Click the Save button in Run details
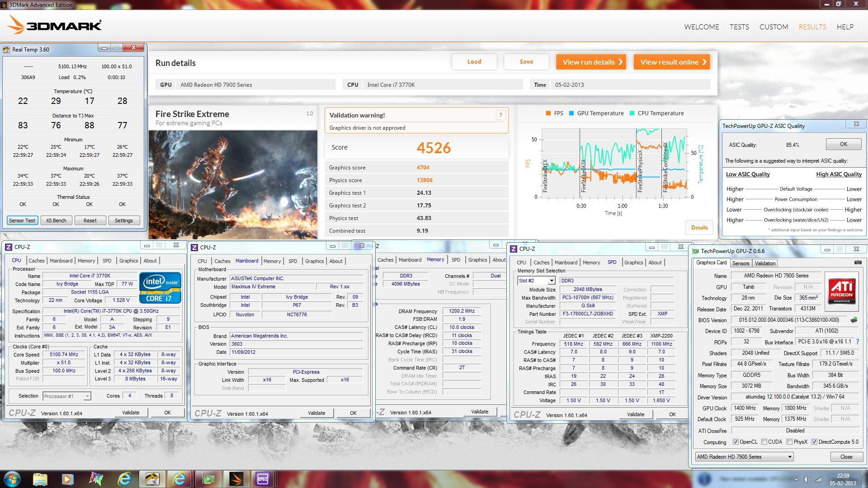Viewport: 868px width, 488px height. click(526, 62)
